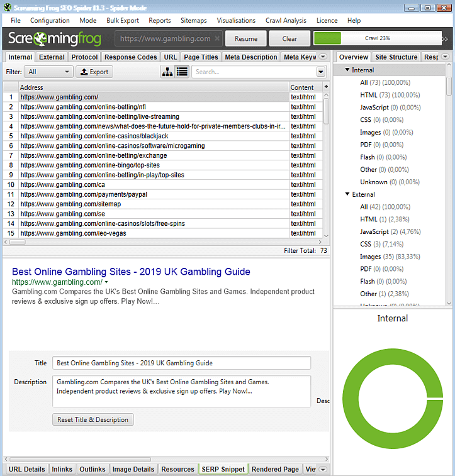Open the Rendered Page bottom tab

(x=275, y=469)
